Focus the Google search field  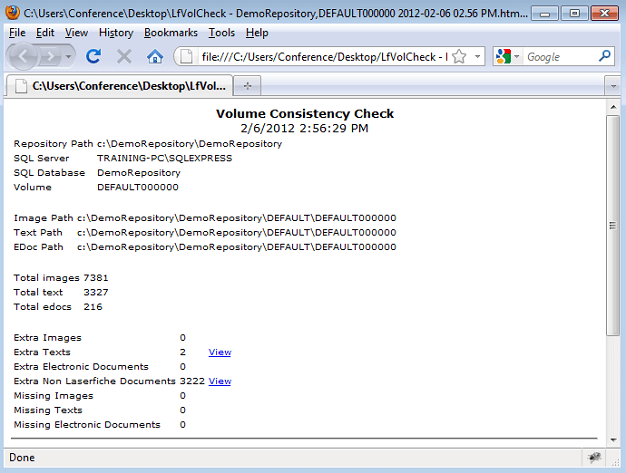point(560,57)
